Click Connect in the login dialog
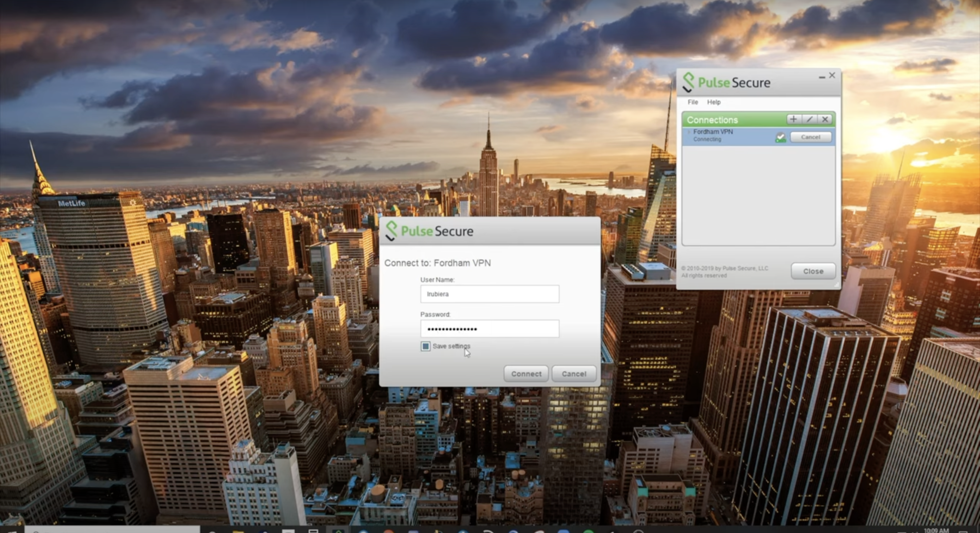The height and width of the screenshot is (533, 980). [526, 374]
